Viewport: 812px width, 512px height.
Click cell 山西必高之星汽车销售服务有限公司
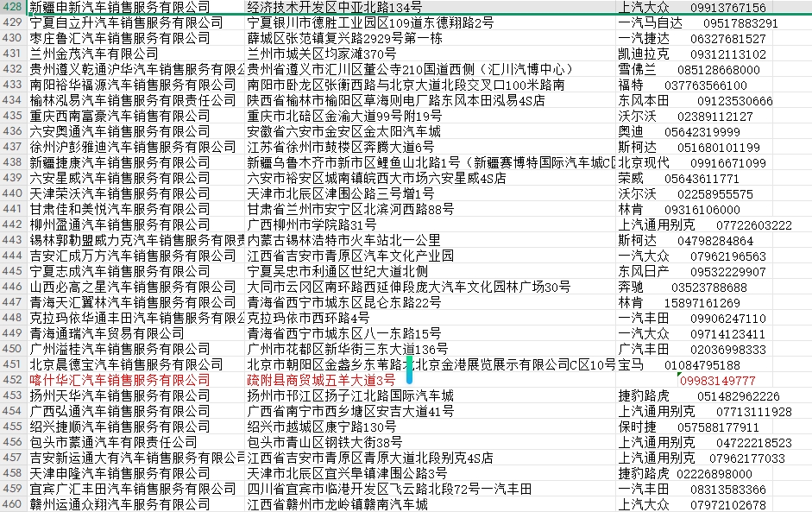click(133, 288)
